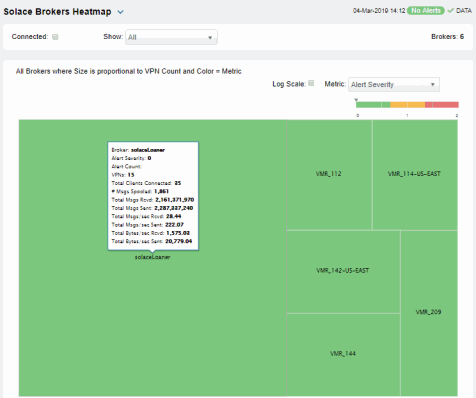Viewport: 476px width, 398px height.
Task: Select the VMR_114-US-EAST broker tile
Action: point(415,174)
